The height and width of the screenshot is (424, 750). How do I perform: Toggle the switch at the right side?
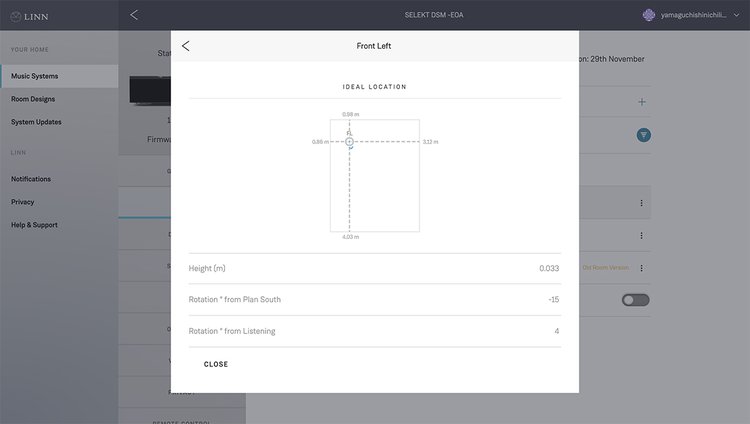[635, 300]
